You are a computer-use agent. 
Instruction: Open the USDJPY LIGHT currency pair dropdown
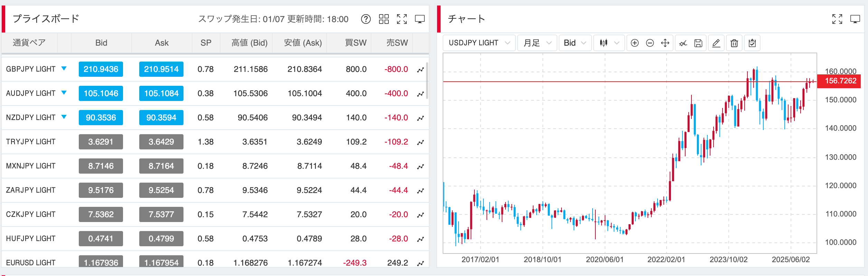point(479,43)
